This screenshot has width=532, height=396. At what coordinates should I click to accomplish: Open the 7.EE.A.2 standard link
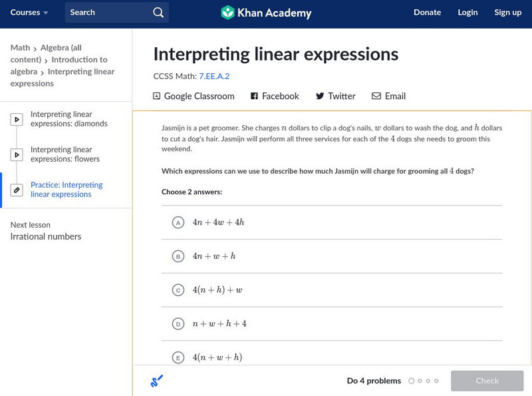pyautogui.click(x=214, y=77)
